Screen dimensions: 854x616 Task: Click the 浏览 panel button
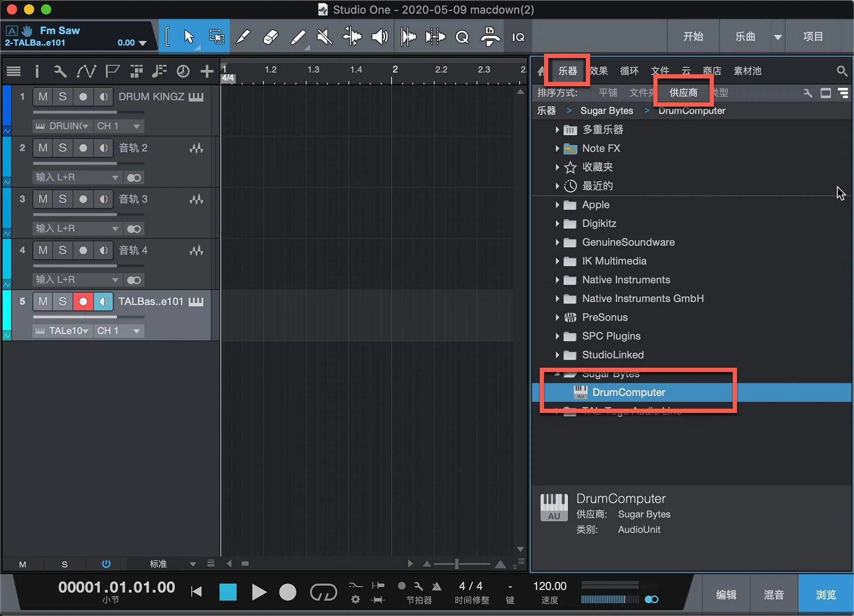[x=825, y=594]
